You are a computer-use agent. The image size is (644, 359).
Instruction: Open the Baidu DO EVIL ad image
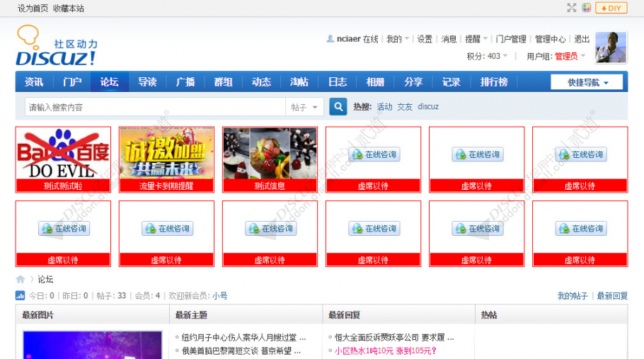(63, 153)
